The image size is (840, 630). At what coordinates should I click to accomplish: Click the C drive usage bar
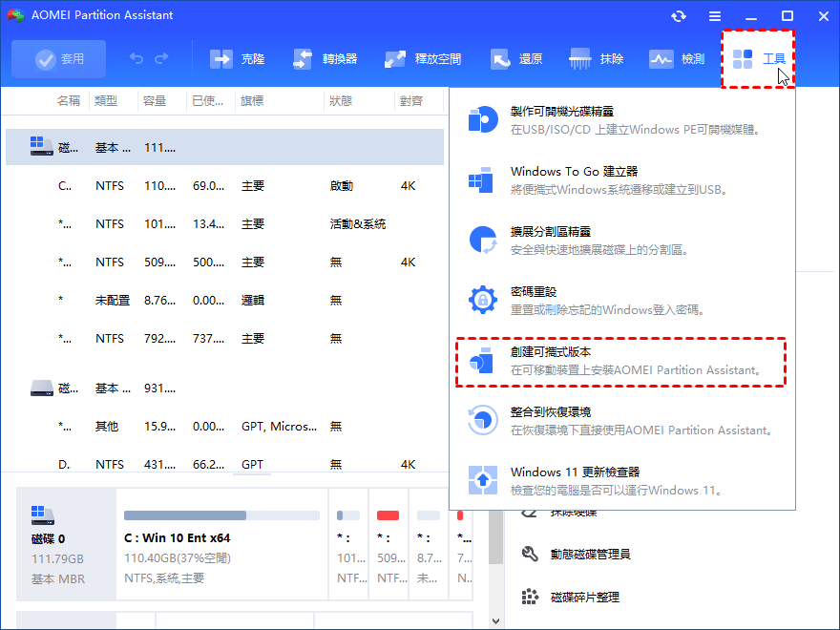(221, 515)
